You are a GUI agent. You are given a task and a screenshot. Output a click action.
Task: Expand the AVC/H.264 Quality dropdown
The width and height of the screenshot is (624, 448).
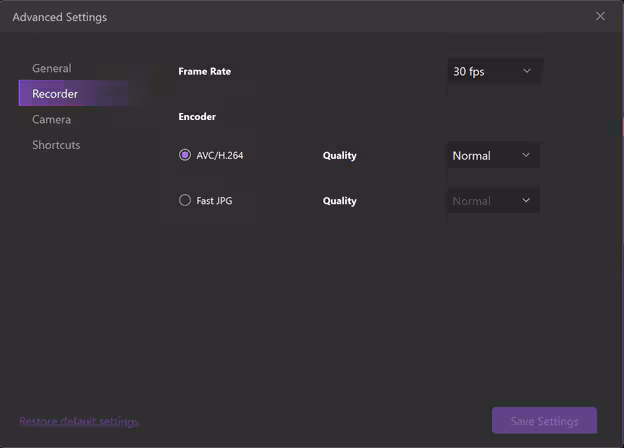click(x=491, y=156)
